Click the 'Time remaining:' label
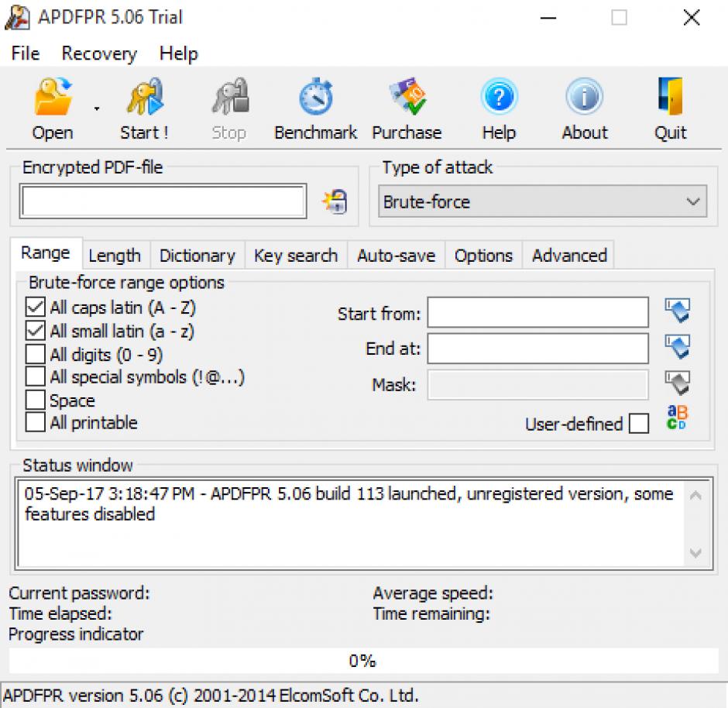The height and width of the screenshot is (708, 728). (432, 613)
